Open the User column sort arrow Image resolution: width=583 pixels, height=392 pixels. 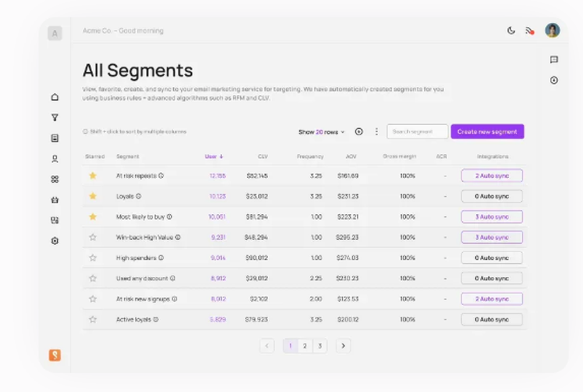click(x=220, y=156)
